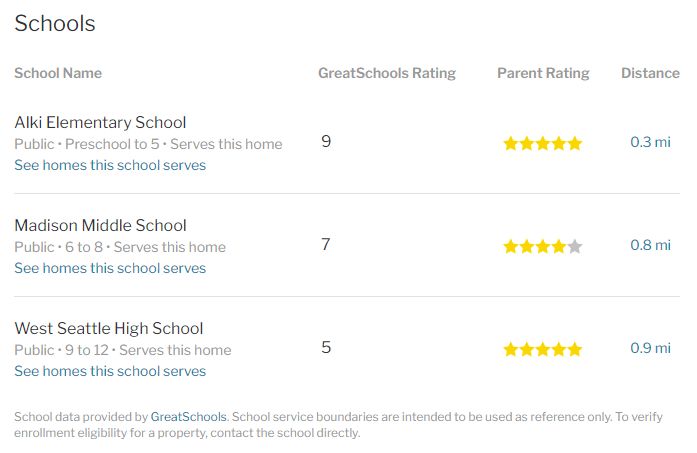
Task: Open Alki Elementary School's 'See homes' link
Action: click(110, 165)
